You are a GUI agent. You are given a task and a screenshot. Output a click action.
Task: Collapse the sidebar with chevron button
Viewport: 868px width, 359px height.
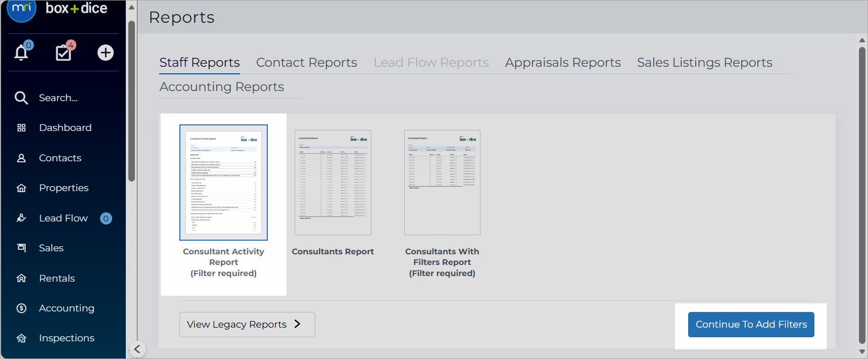point(137,349)
